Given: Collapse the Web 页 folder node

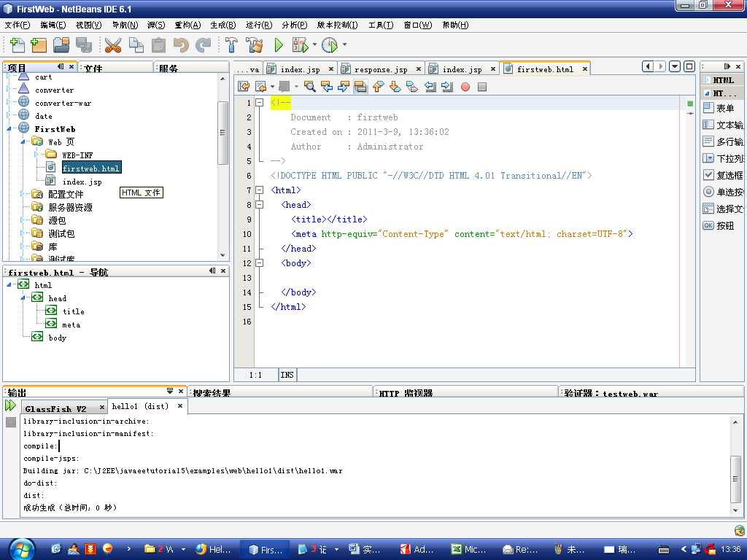Looking at the screenshot, I should (x=23, y=142).
